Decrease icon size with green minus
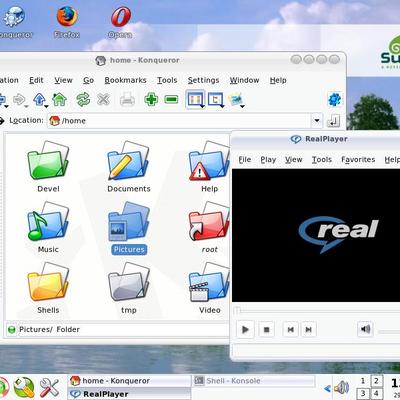Viewport: 400px width, 400px height. click(171, 99)
